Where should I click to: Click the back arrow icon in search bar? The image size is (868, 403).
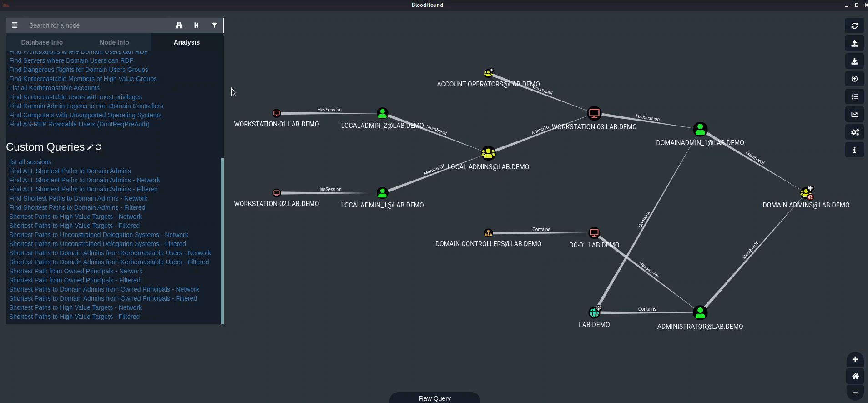coord(197,25)
